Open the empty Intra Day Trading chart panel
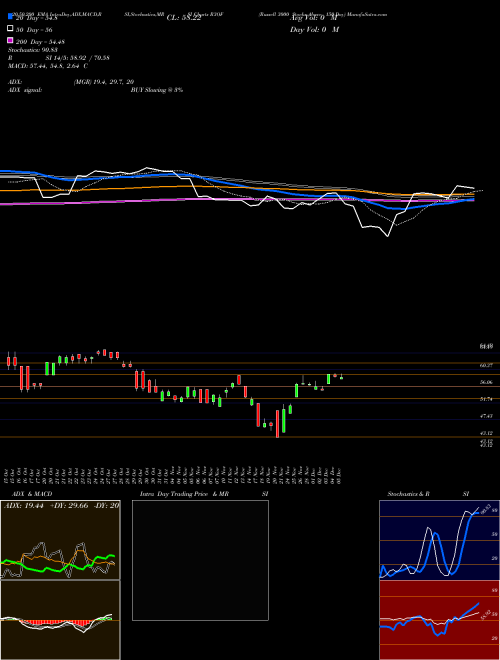The height and width of the screenshot is (660, 500). point(200,560)
